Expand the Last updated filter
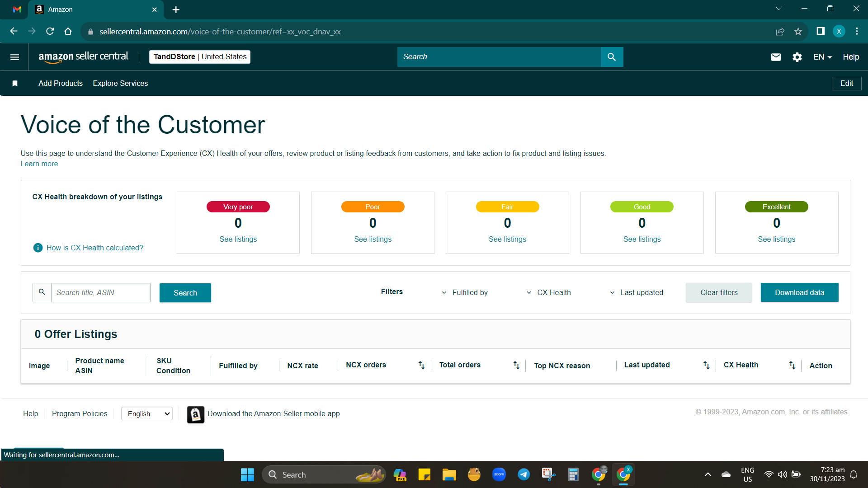Screen dimensions: 868x488 [x=636, y=293]
